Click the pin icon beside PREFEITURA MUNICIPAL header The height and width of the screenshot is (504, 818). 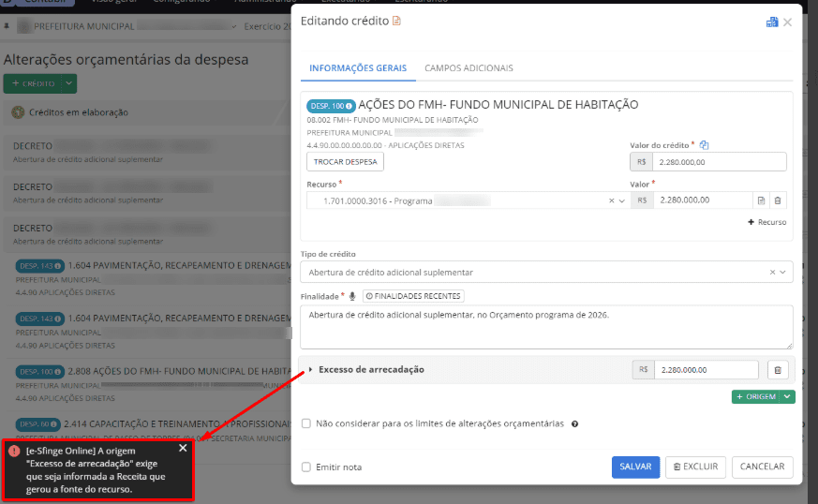coord(7,26)
